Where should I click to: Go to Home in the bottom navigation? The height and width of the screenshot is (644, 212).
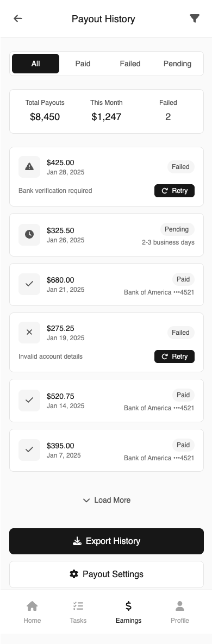pos(32,612)
